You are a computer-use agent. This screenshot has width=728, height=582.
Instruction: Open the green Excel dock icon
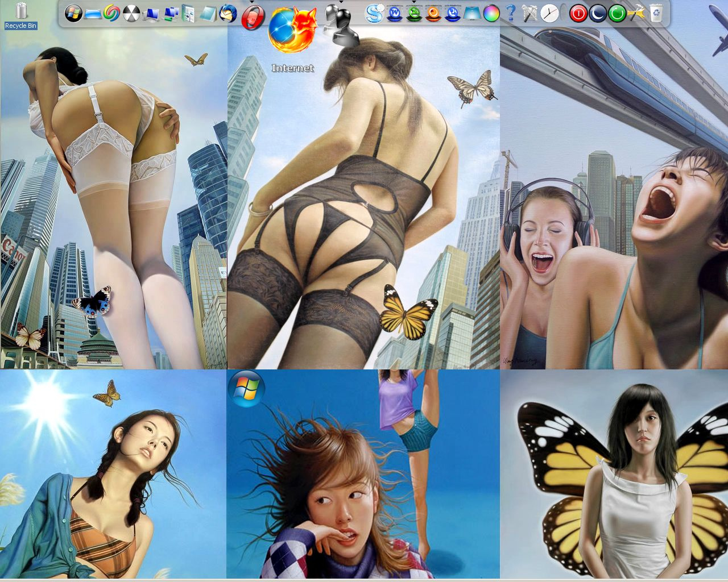coord(414,13)
